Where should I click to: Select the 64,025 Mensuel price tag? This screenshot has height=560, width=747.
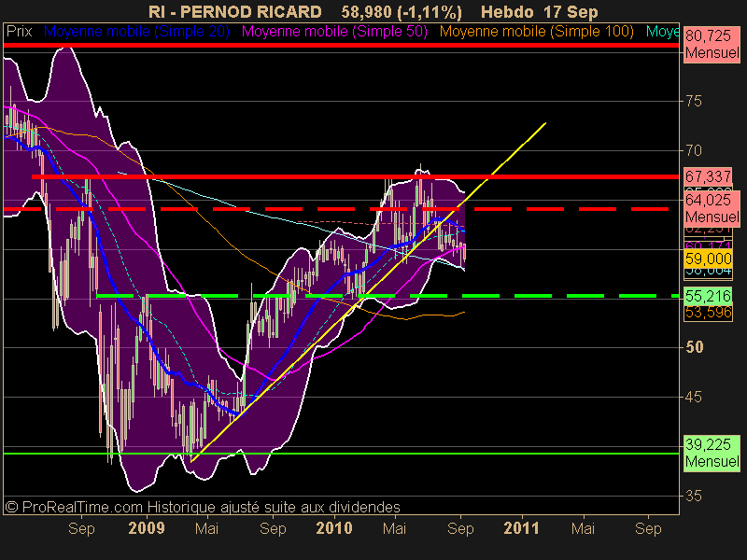(x=712, y=208)
